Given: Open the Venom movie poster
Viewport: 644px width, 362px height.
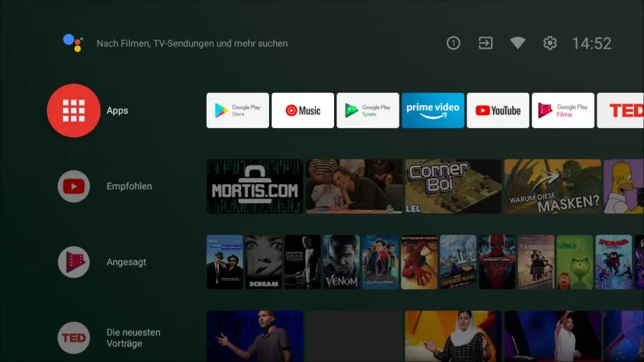Looking at the screenshot, I should coord(341,262).
